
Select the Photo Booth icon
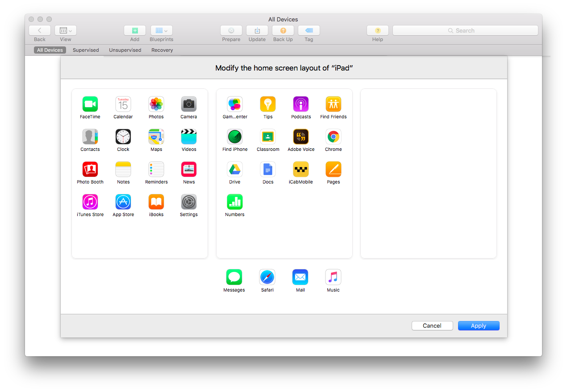tap(90, 169)
